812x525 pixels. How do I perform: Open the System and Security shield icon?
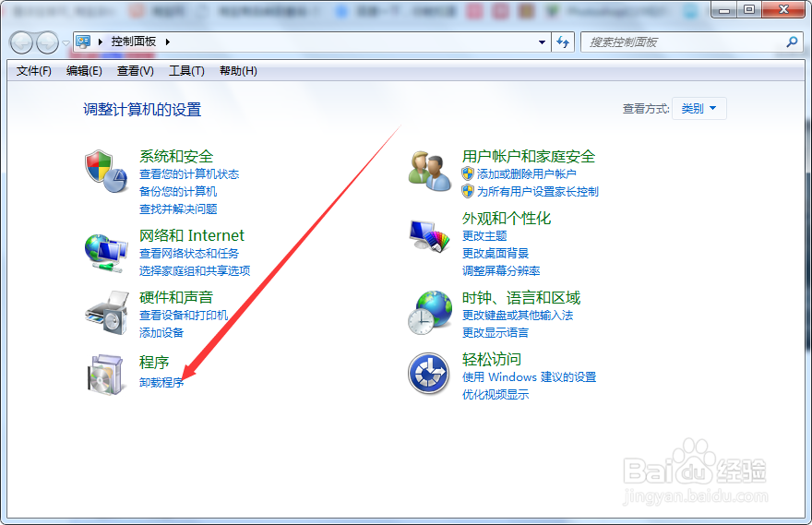(106, 172)
